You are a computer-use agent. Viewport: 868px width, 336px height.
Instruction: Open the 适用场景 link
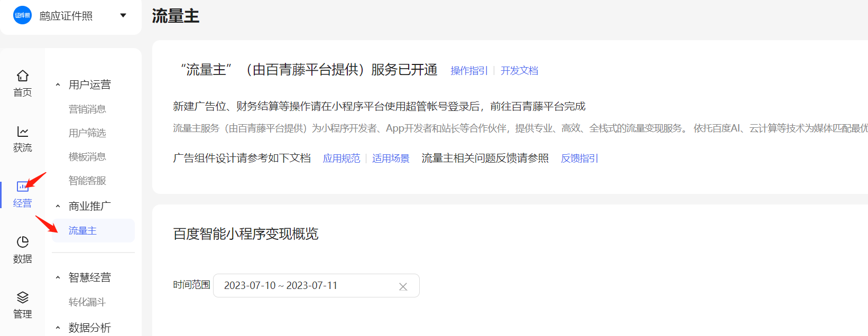[x=391, y=158]
